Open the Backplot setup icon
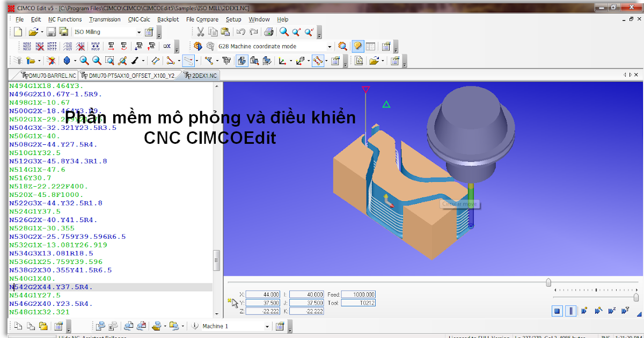 334,61
